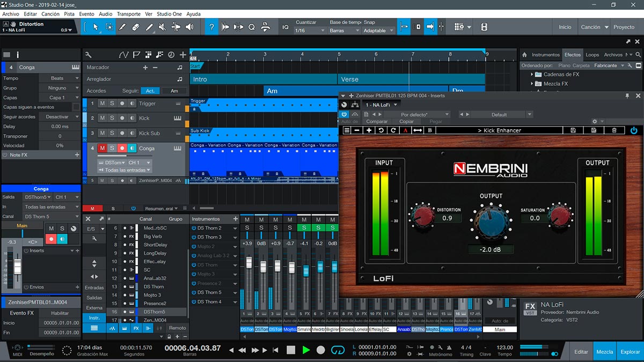644x362 pixels.
Task: Click the Comparar button in plugin header
Action: coord(377,122)
